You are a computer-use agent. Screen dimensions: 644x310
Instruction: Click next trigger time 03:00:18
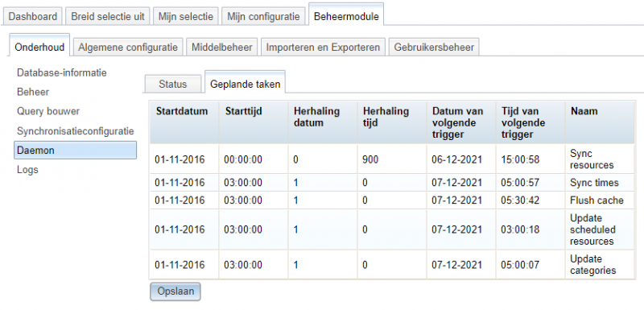[x=520, y=229]
